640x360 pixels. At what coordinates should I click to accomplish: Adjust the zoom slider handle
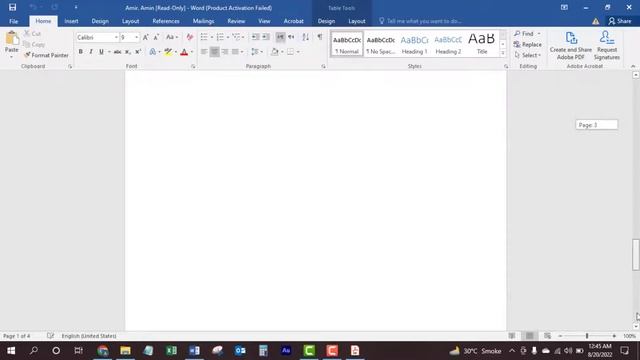(587, 336)
